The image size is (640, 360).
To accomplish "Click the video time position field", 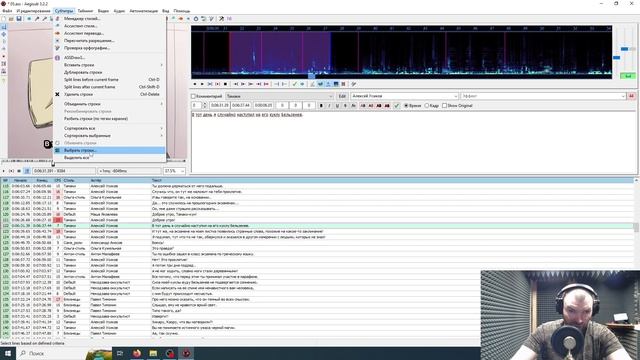I will [x=64, y=171].
